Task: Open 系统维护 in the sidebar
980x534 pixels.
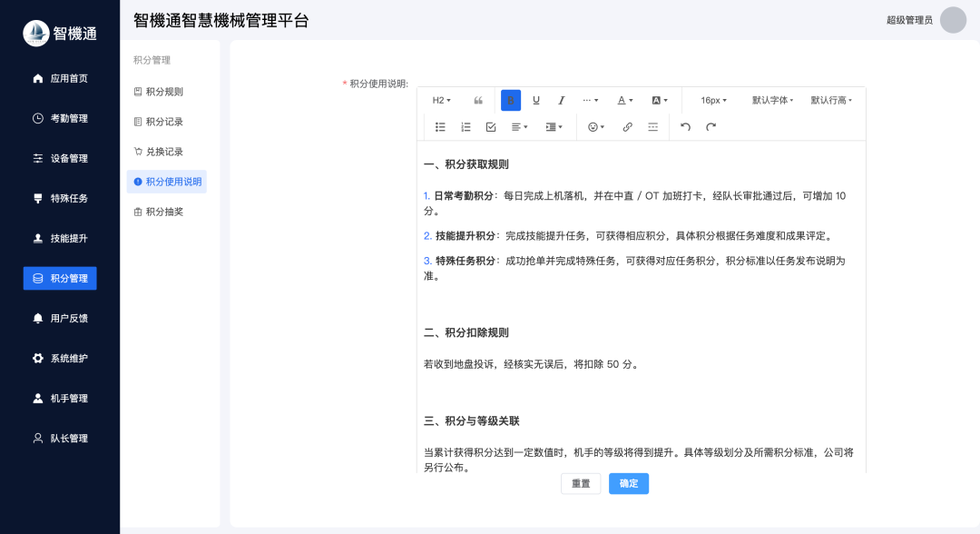Action: point(60,359)
